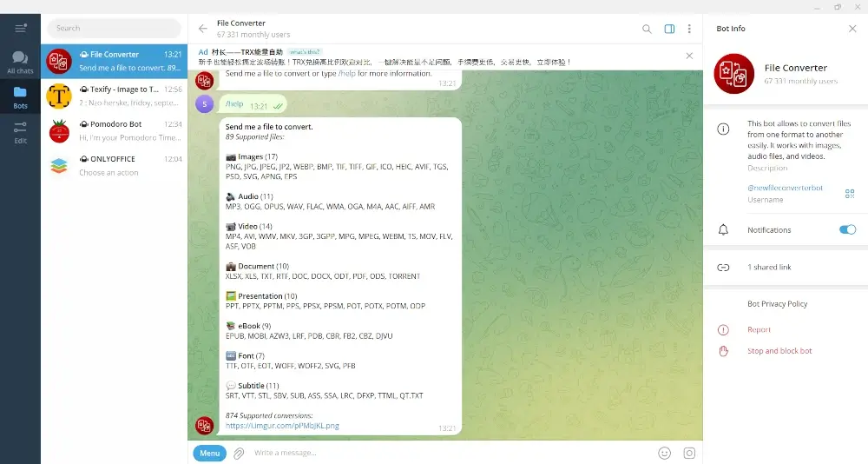Open the emoji picker
Viewport: 868px width, 464px height.
(x=664, y=454)
